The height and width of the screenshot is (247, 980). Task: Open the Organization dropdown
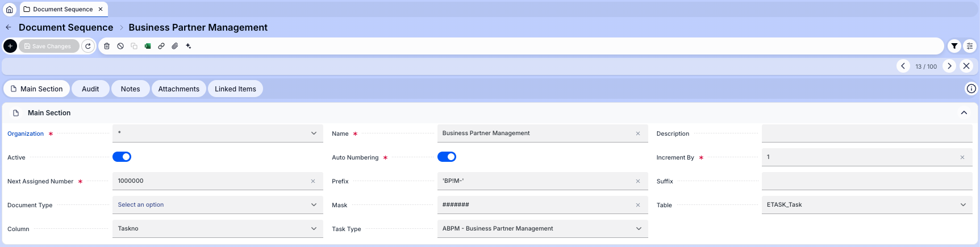(x=218, y=133)
